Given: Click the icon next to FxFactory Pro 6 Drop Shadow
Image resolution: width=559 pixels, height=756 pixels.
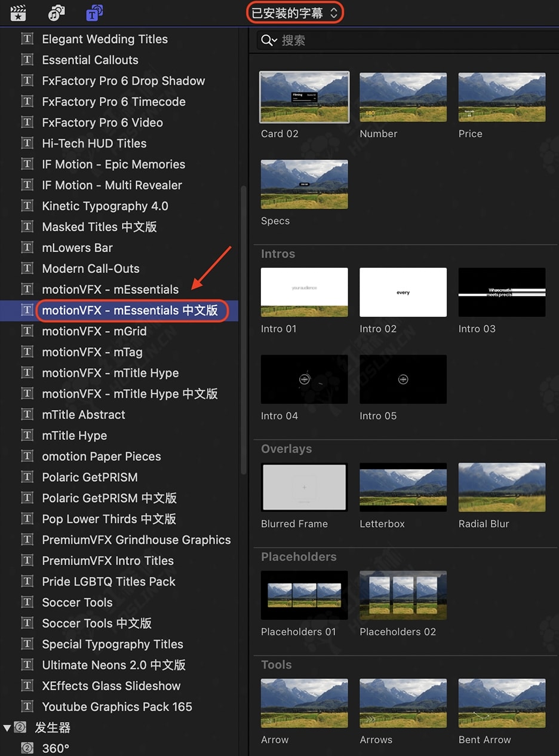Looking at the screenshot, I should tap(27, 81).
